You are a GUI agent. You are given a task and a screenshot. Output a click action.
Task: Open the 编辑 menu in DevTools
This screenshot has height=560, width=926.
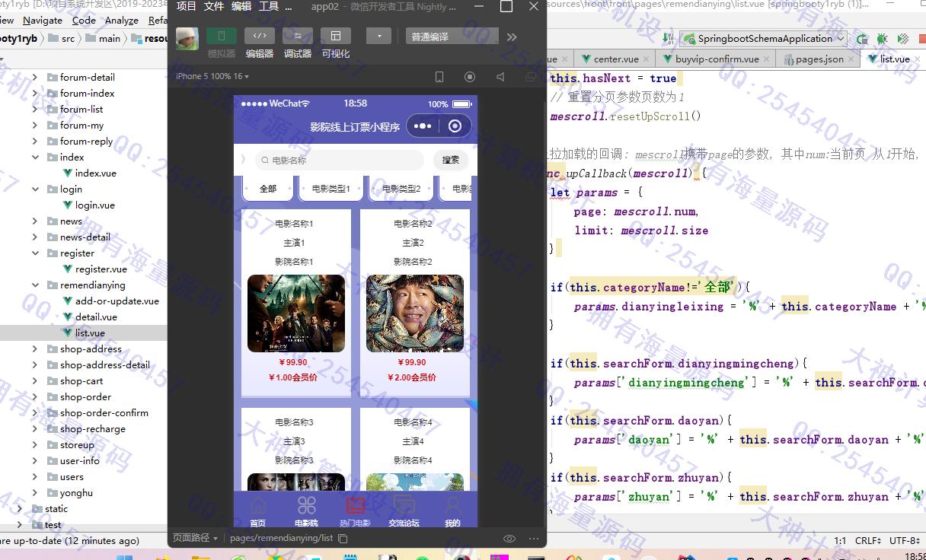click(x=241, y=6)
